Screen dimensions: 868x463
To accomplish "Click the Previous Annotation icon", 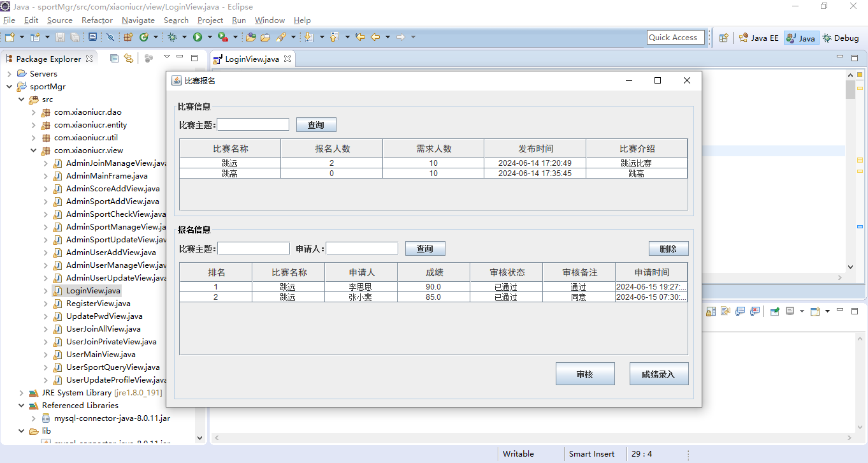I will (x=335, y=38).
